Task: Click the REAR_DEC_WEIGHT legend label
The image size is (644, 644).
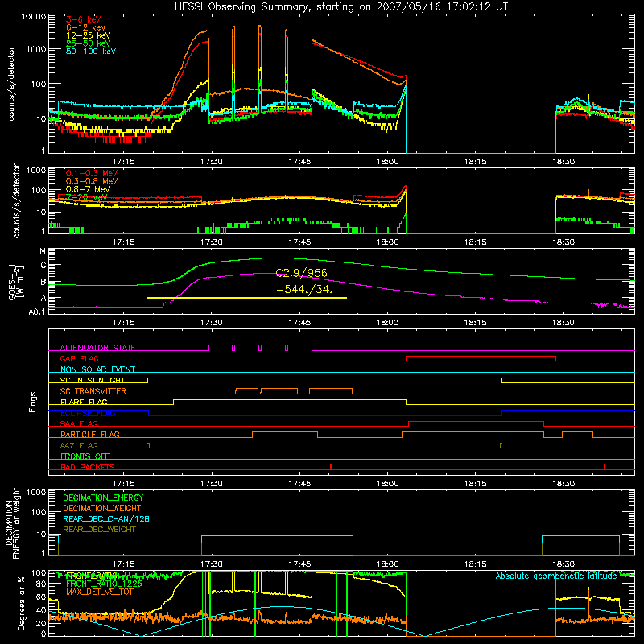Action: [x=99, y=530]
